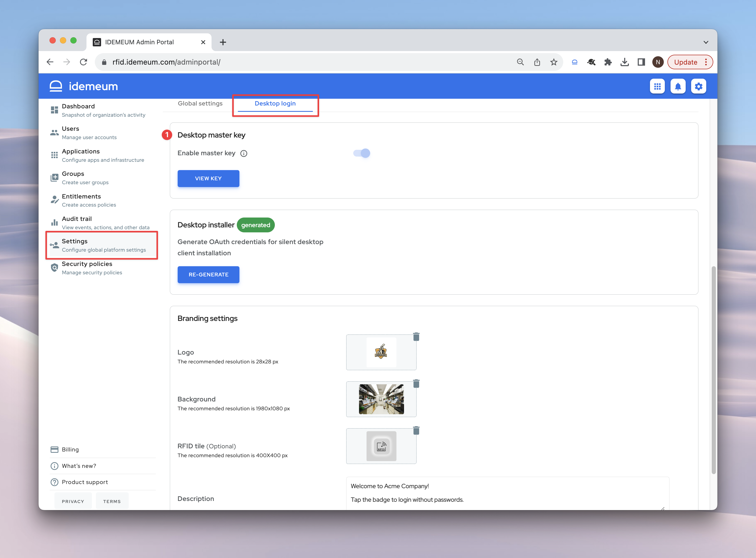Click the Groups sidebar icon
This screenshot has width=756, height=558.
pyautogui.click(x=54, y=178)
